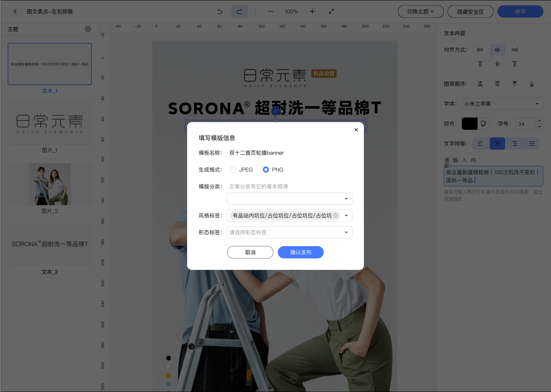The height and width of the screenshot is (392, 551).
Task: Select the 文本_1 thumbnail
Action: [x=50, y=64]
